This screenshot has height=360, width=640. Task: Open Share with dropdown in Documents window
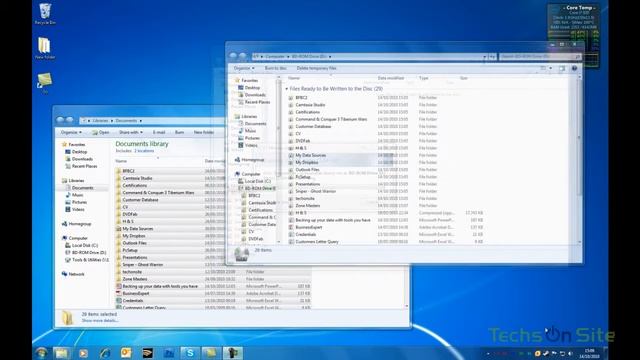click(x=131, y=132)
